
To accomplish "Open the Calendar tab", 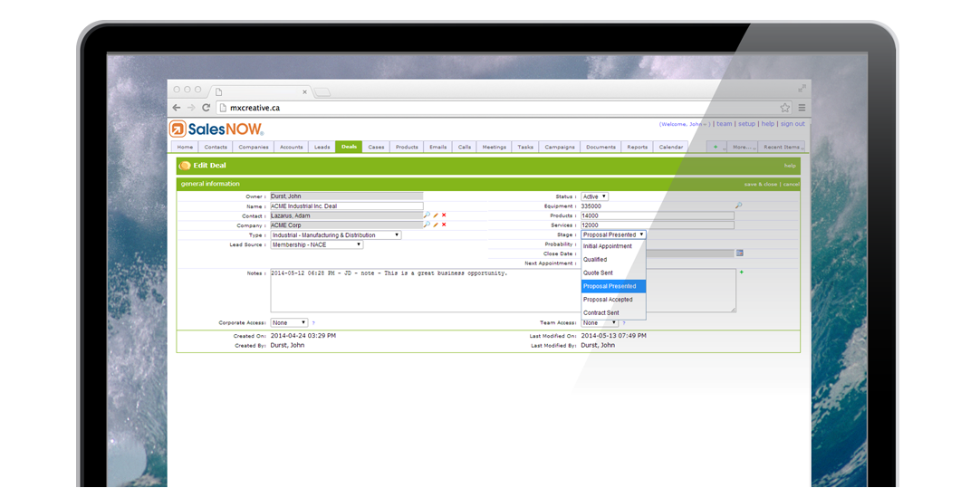I will click(x=671, y=147).
